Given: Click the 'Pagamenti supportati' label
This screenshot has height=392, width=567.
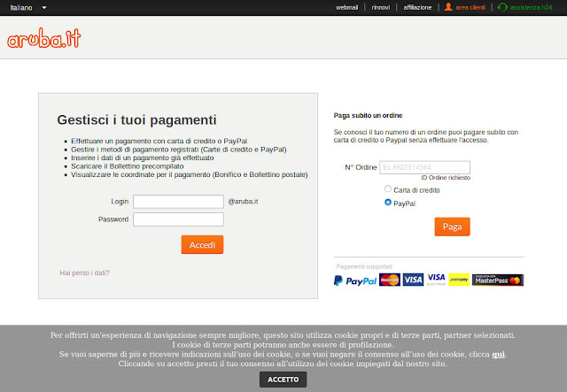Looking at the screenshot, I should click(364, 266).
